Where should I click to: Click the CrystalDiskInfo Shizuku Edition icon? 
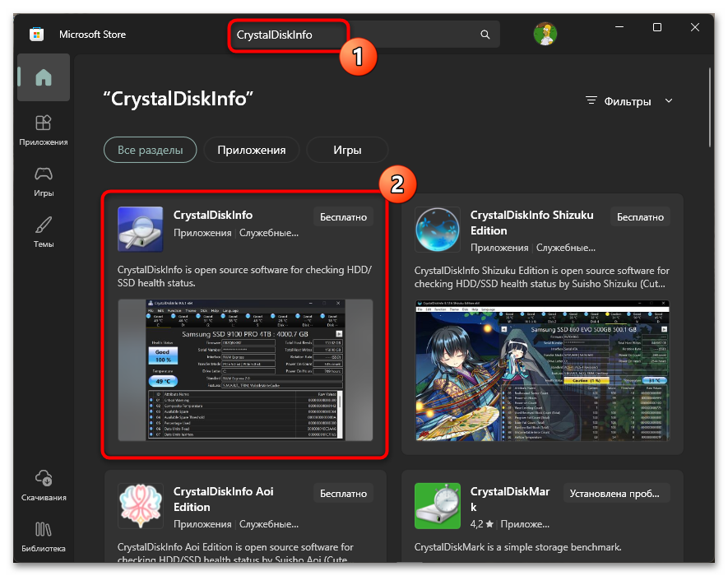[x=438, y=230]
